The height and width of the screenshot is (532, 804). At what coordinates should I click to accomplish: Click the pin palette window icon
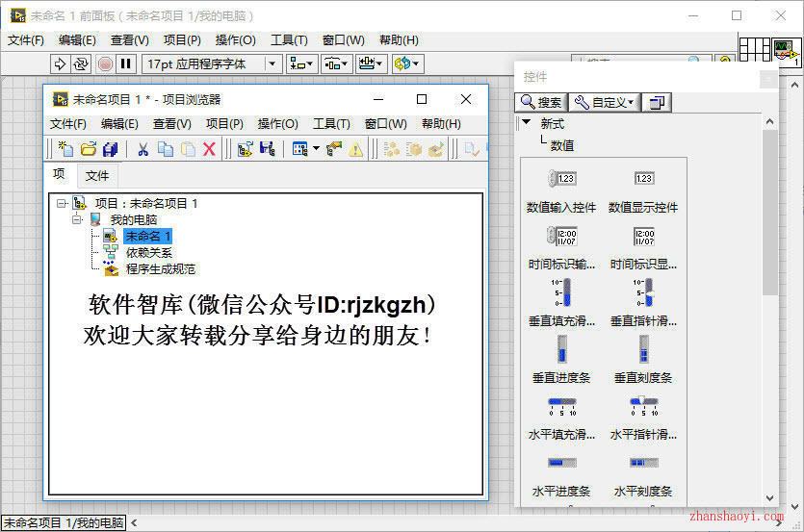tap(657, 103)
